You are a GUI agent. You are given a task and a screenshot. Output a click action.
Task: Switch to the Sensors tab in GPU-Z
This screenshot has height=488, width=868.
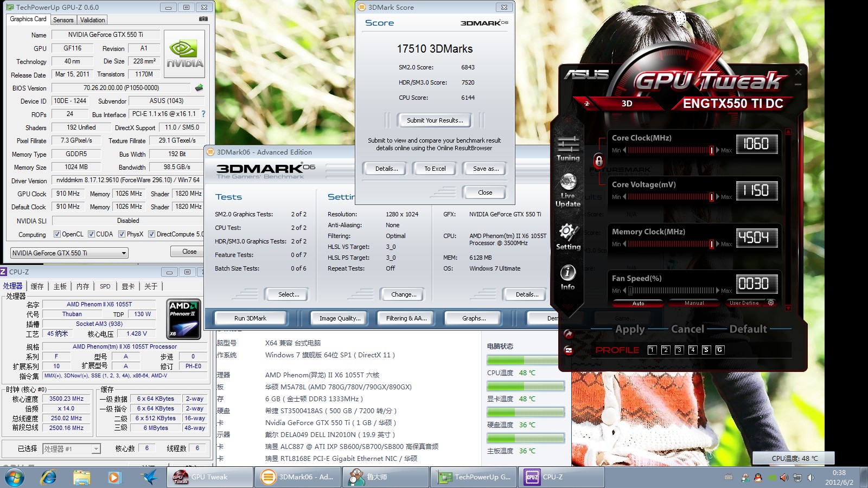63,20
